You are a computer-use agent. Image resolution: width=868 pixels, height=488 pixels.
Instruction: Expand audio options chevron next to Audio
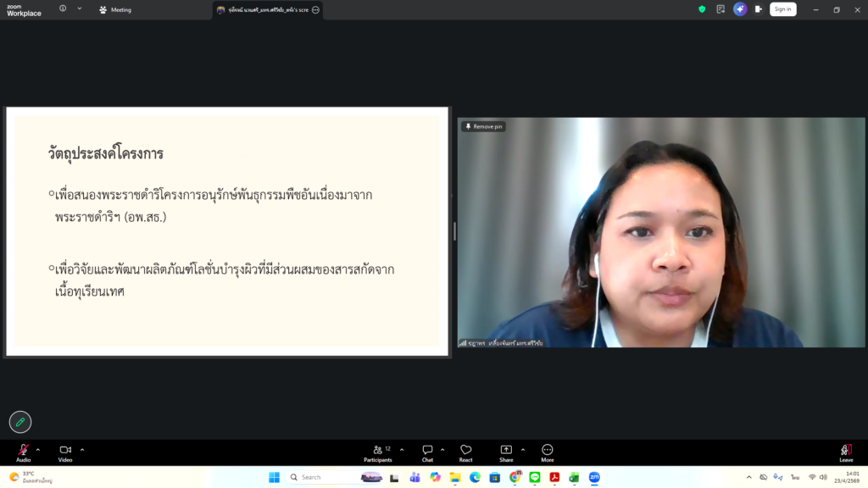(x=38, y=450)
